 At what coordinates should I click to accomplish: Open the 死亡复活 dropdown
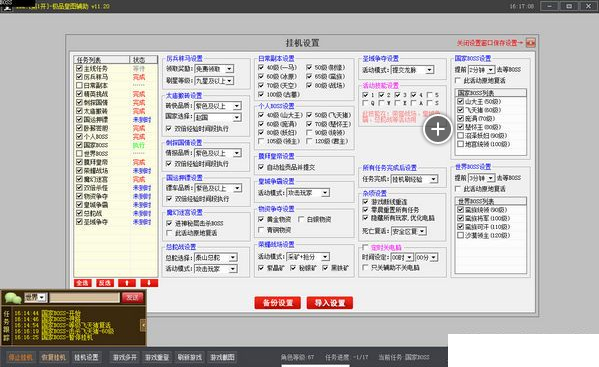tap(409, 231)
